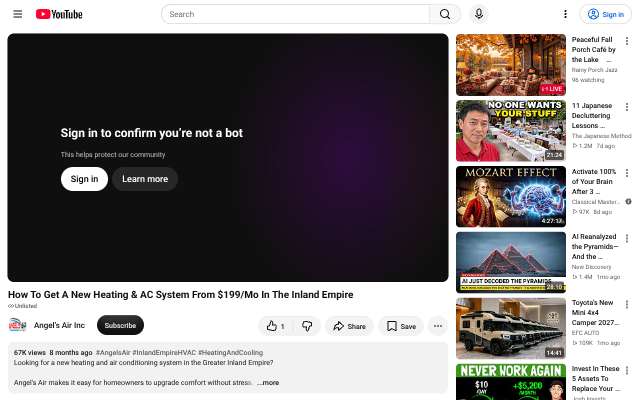This screenshot has height=400, width=640.
Task: Dislike the video with thumbs down
Action: 307,326
